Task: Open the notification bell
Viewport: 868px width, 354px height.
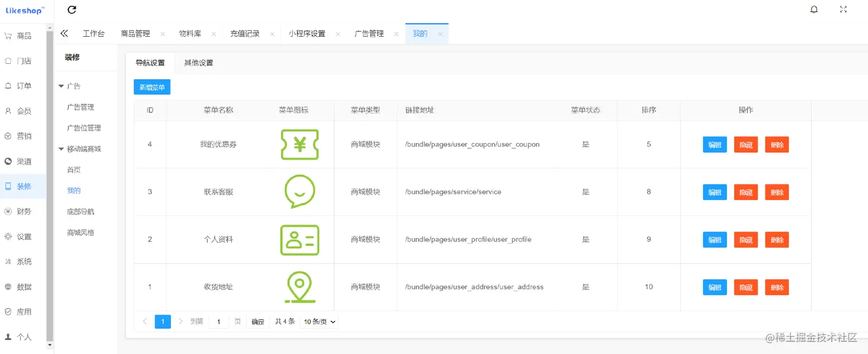Action: (814, 10)
